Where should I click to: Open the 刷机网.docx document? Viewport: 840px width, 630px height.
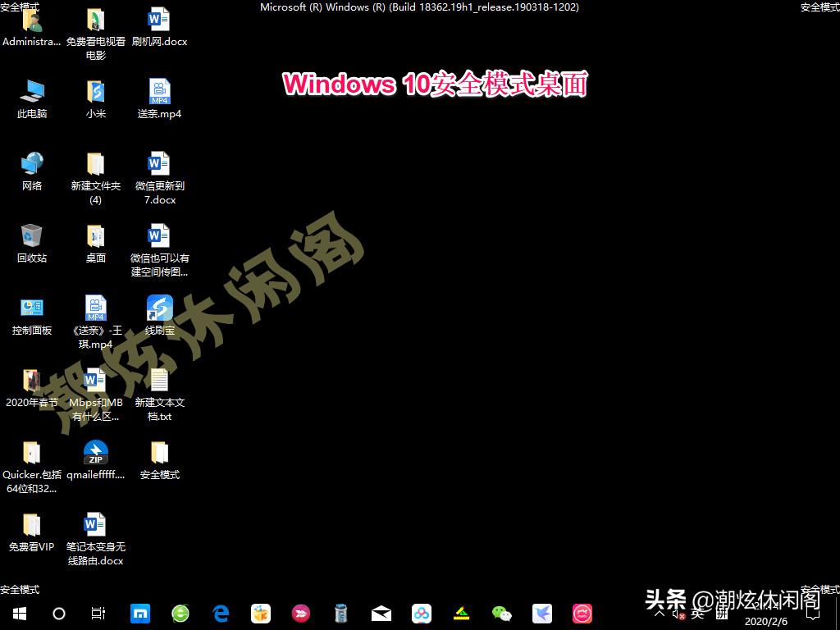click(x=159, y=23)
